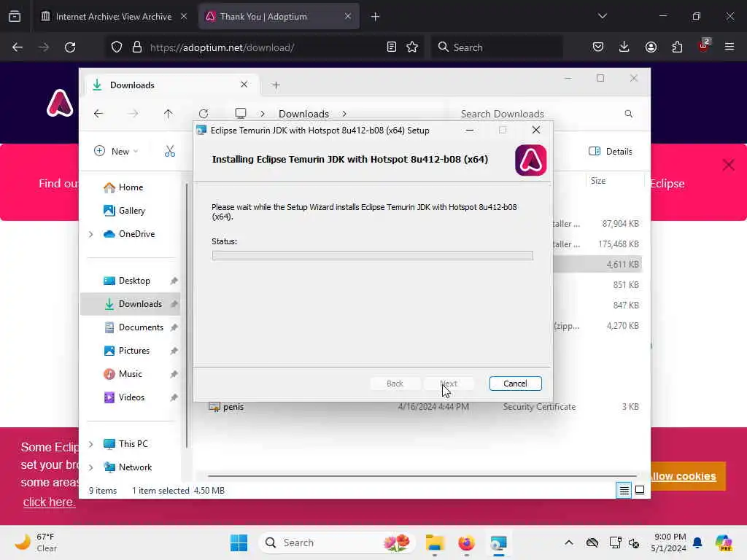Screen dimensions: 747x560
Task: Open the Windows Start menu
Action: [x=239, y=542]
